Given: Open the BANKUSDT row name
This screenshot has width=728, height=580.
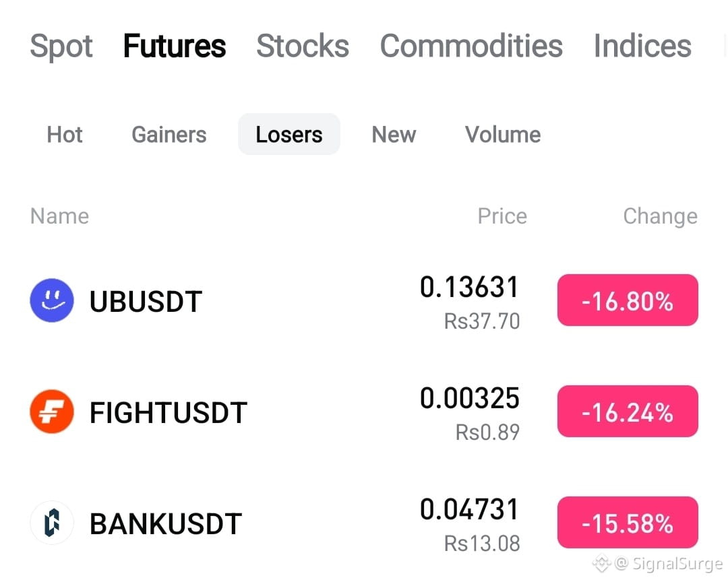Looking at the screenshot, I should pyautogui.click(x=165, y=524).
